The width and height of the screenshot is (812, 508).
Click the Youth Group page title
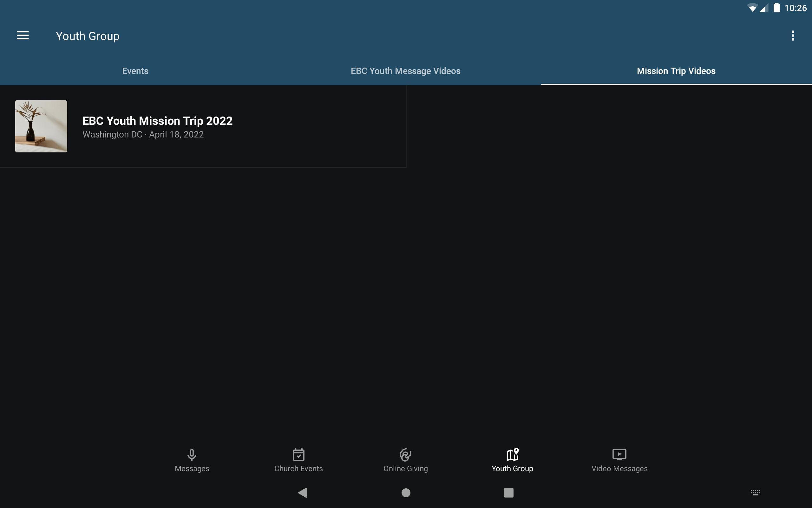[x=88, y=36]
